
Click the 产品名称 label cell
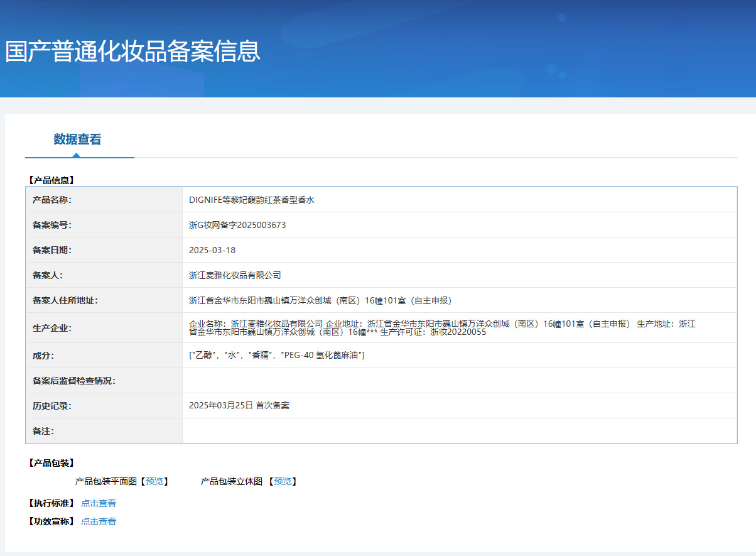[x=104, y=200]
